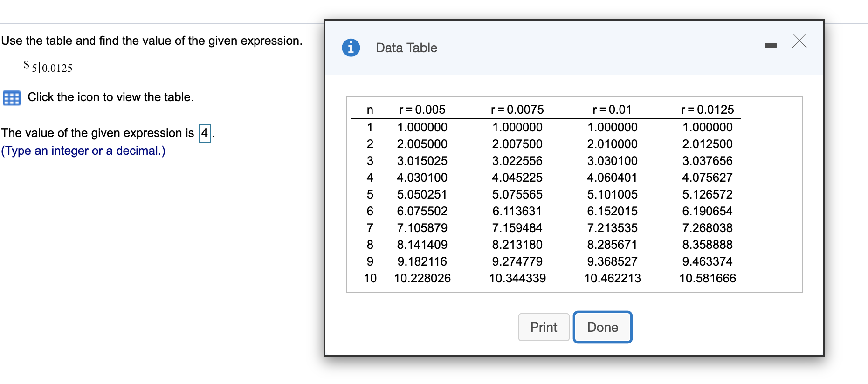The height and width of the screenshot is (384, 868).
Task: Click the Data Table dialog title
Action: point(406,48)
